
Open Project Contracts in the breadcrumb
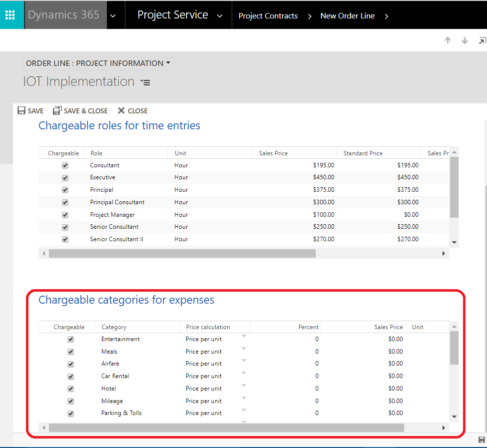tap(268, 16)
